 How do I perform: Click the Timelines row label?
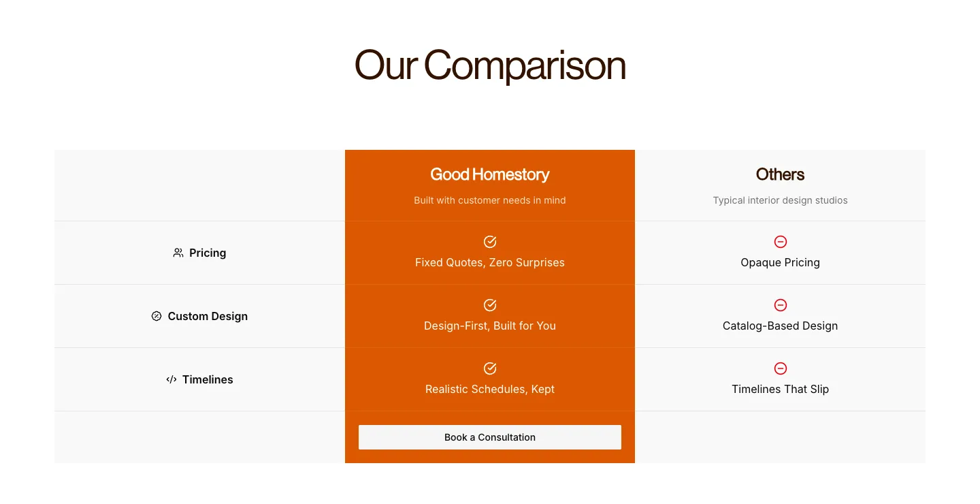tap(208, 379)
